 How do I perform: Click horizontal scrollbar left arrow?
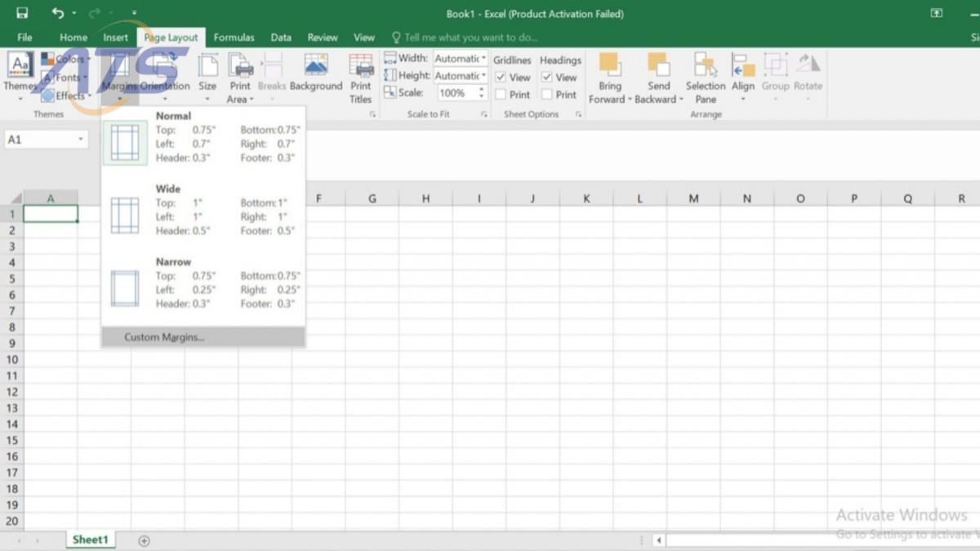(658, 540)
